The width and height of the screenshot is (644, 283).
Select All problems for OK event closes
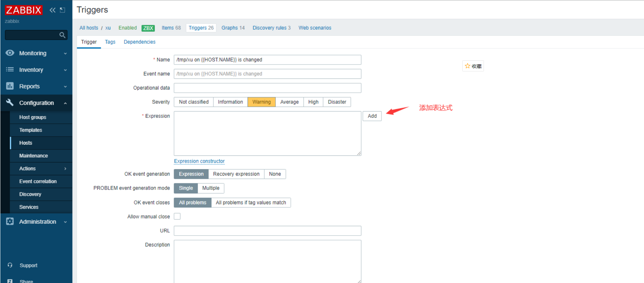click(x=192, y=202)
